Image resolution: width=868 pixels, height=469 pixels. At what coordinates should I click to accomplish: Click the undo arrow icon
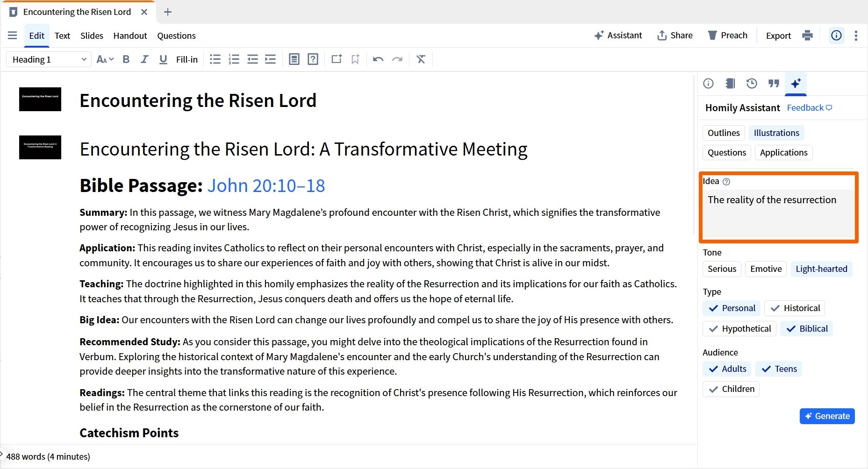(x=378, y=59)
